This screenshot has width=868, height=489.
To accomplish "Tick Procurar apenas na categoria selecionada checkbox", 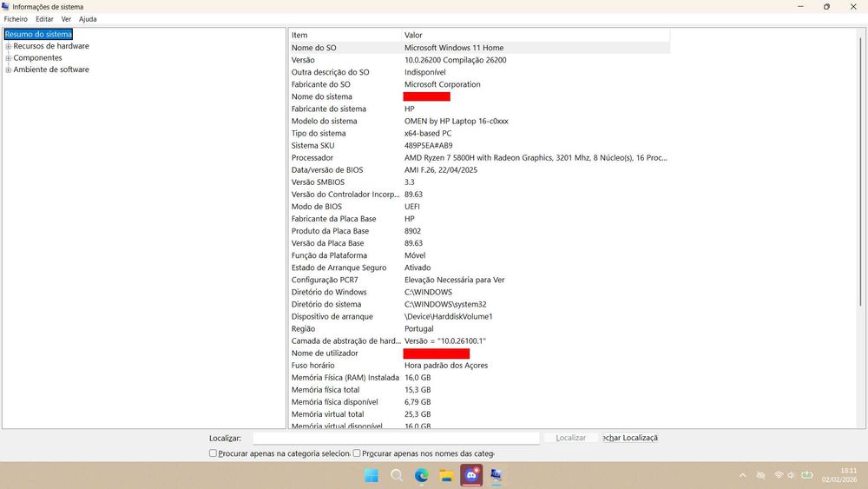I will pyautogui.click(x=213, y=453).
